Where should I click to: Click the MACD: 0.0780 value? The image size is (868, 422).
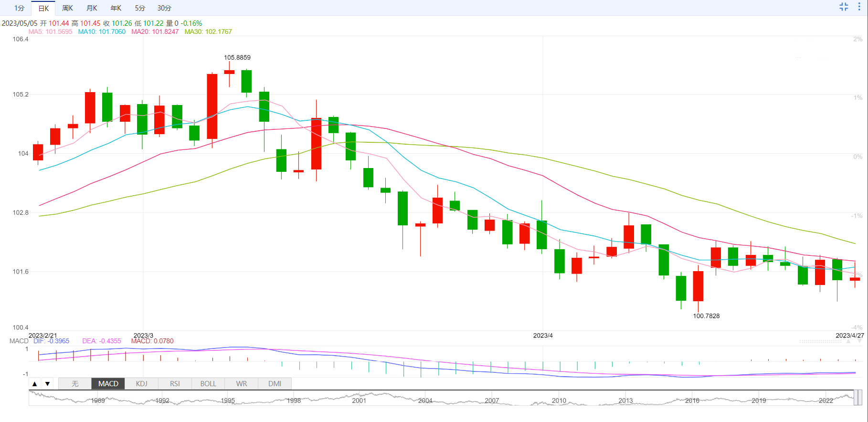(152, 341)
